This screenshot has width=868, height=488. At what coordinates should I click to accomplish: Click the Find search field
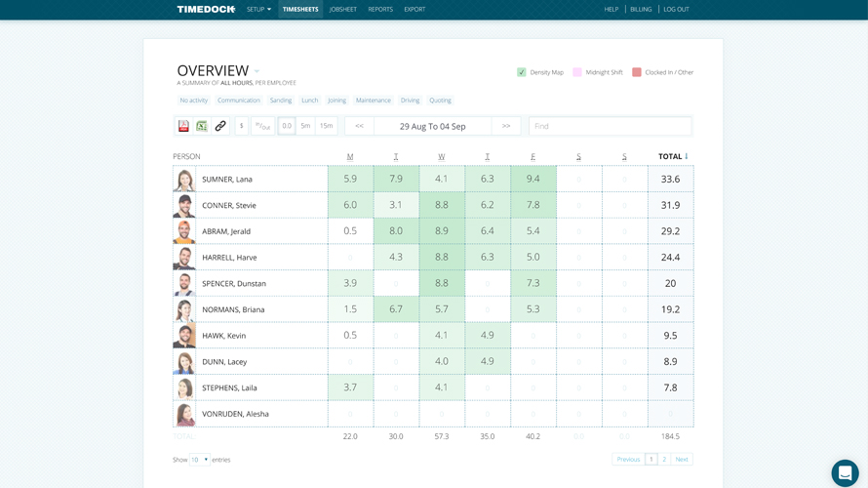(610, 126)
